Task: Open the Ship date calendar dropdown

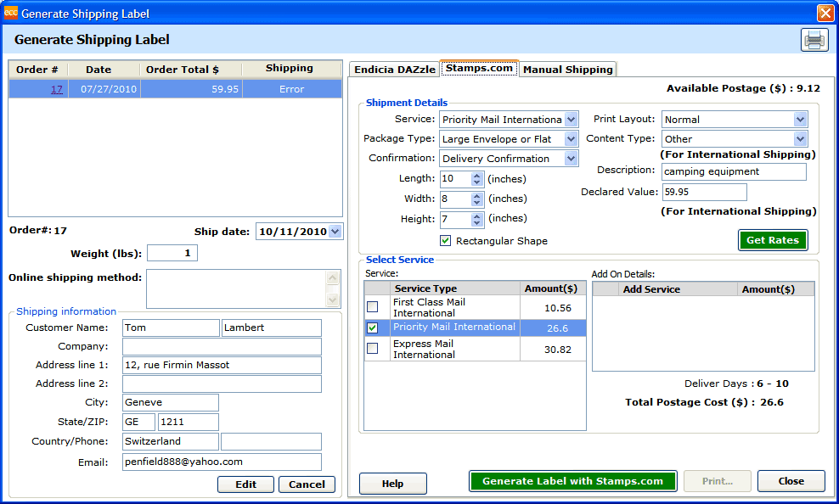Action: coord(335,232)
